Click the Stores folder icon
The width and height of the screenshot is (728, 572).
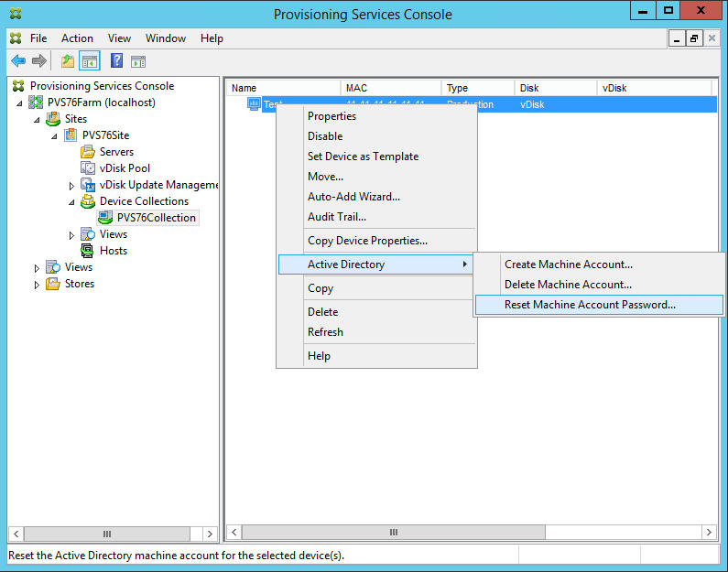(53, 284)
